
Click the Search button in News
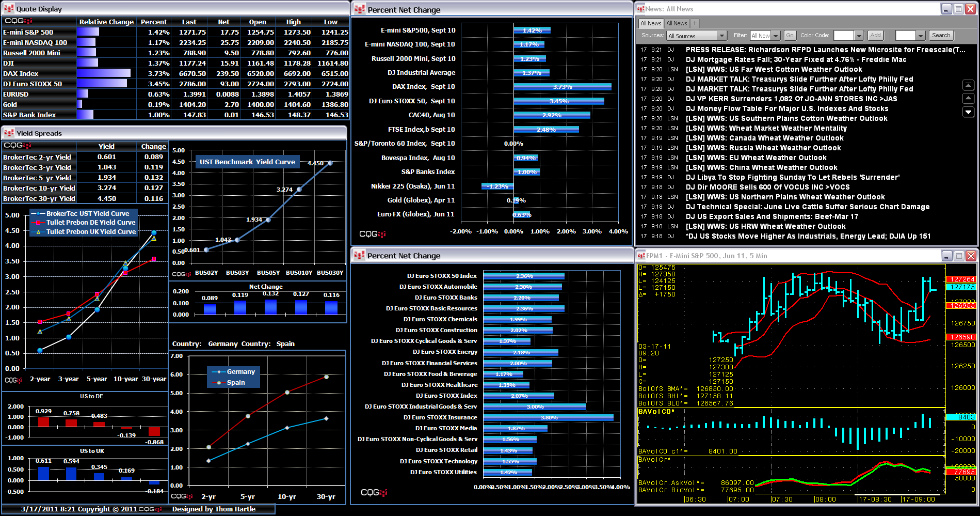click(941, 35)
